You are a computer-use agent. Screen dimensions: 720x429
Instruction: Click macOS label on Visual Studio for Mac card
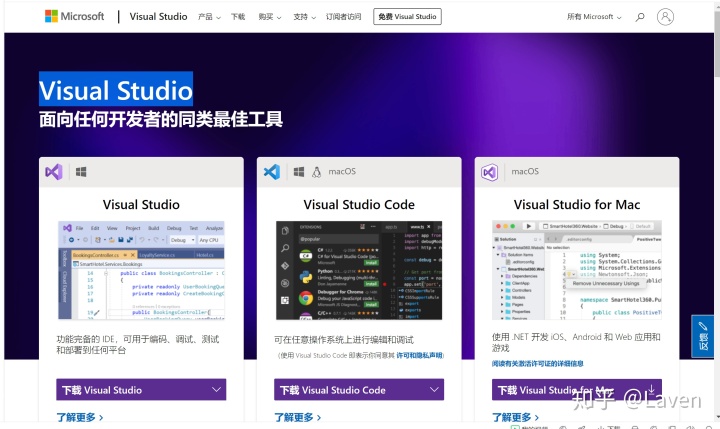(525, 172)
